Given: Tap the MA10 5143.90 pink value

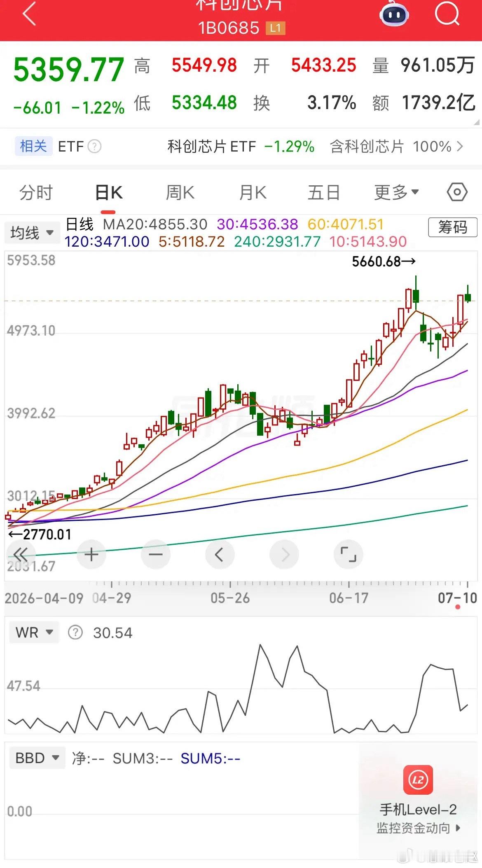Looking at the screenshot, I should [368, 242].
